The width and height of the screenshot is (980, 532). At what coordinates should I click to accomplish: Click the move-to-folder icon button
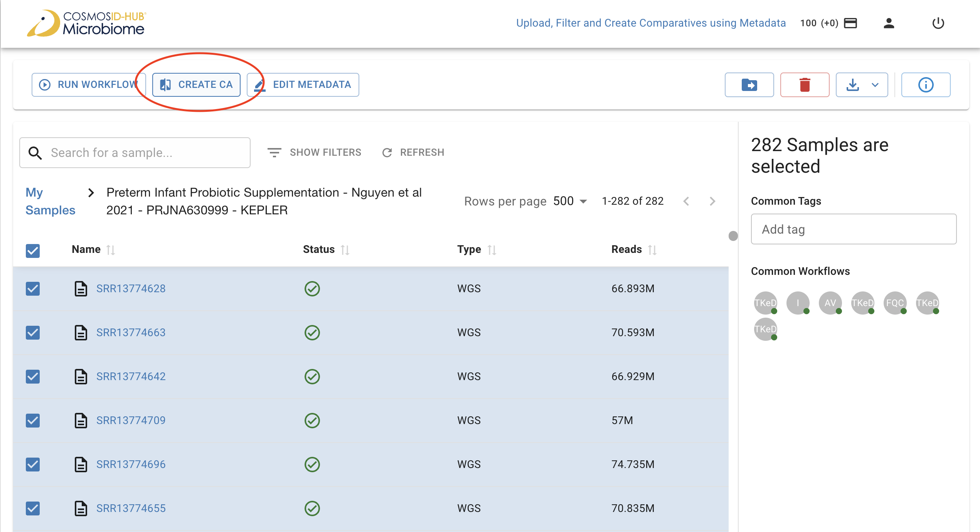tap(749, 85)
